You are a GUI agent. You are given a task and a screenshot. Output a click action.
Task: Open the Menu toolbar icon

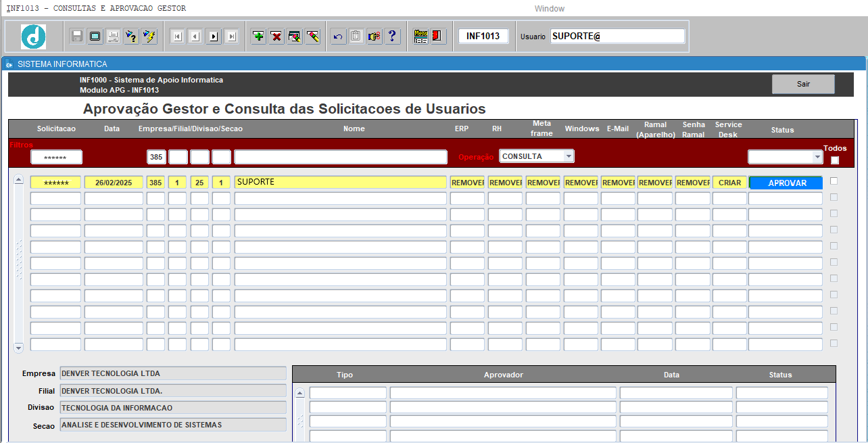click(x=420, y=37)
